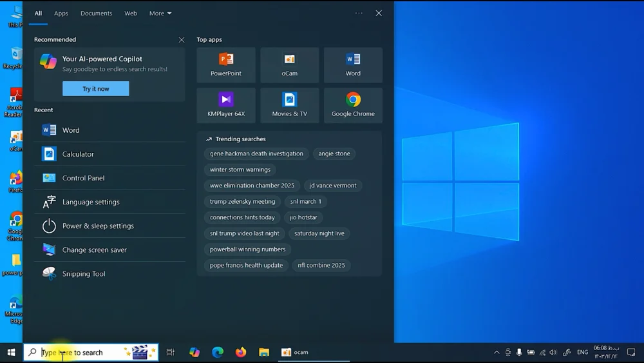Search wwe elimination chamber 2025
644x363 pixels.
point(252,186)
